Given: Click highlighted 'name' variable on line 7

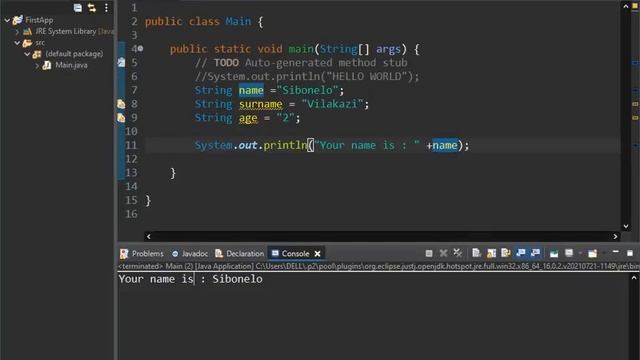Looking at the screenshot, I should [251, 90].
